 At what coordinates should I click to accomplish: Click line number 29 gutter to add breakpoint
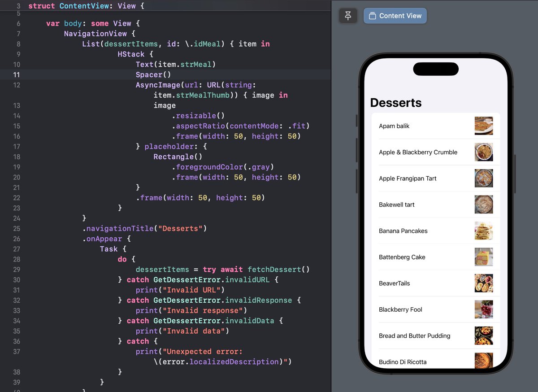(x=17, y=269)
